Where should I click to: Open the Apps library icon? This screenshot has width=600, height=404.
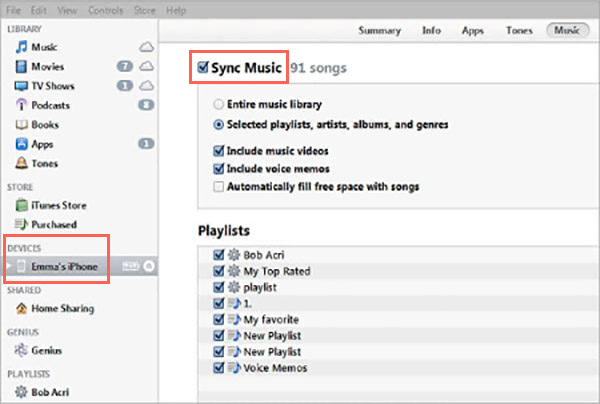point(21,144)
